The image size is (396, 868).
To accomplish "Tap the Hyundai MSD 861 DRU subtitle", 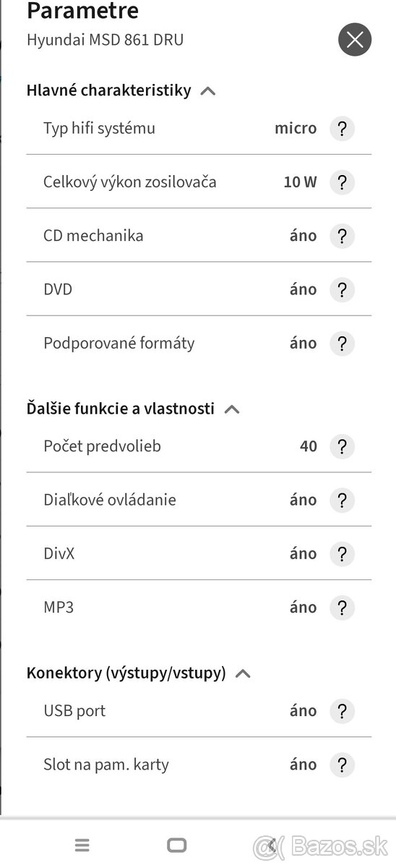I will click(x=105, y=40).
